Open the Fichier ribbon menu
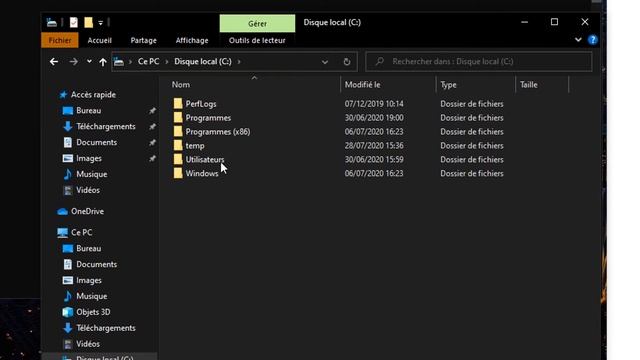Viewport: 640px width, 360px height. point(60,40)
